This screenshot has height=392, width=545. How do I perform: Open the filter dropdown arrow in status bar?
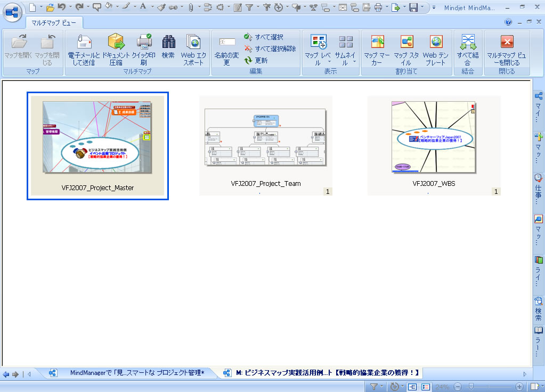click(x=381, y=387)
